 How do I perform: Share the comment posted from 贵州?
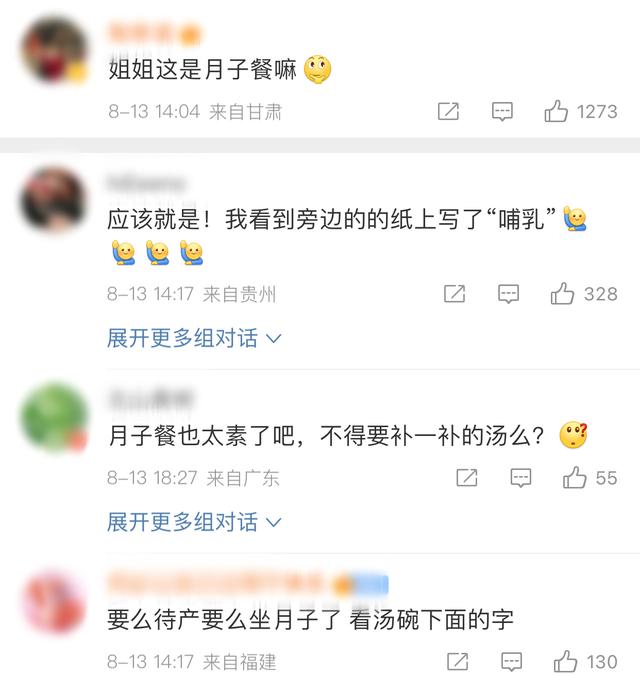pos(454,294)
